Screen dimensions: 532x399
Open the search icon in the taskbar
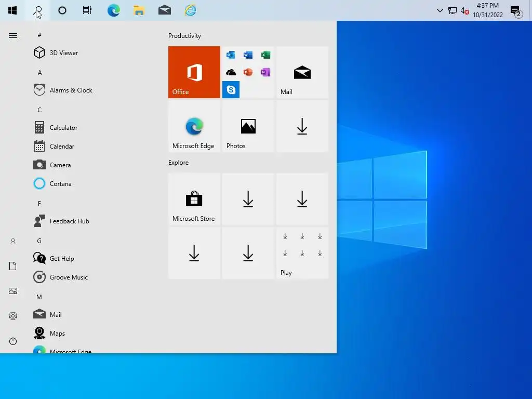click(37, 10)
